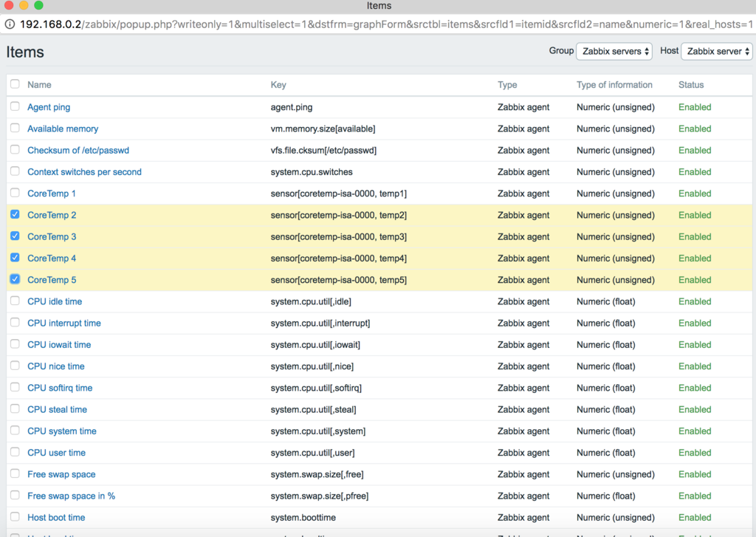Click the Name column header
The height and width of the screenshot is (537, 756).
point(39,85)
